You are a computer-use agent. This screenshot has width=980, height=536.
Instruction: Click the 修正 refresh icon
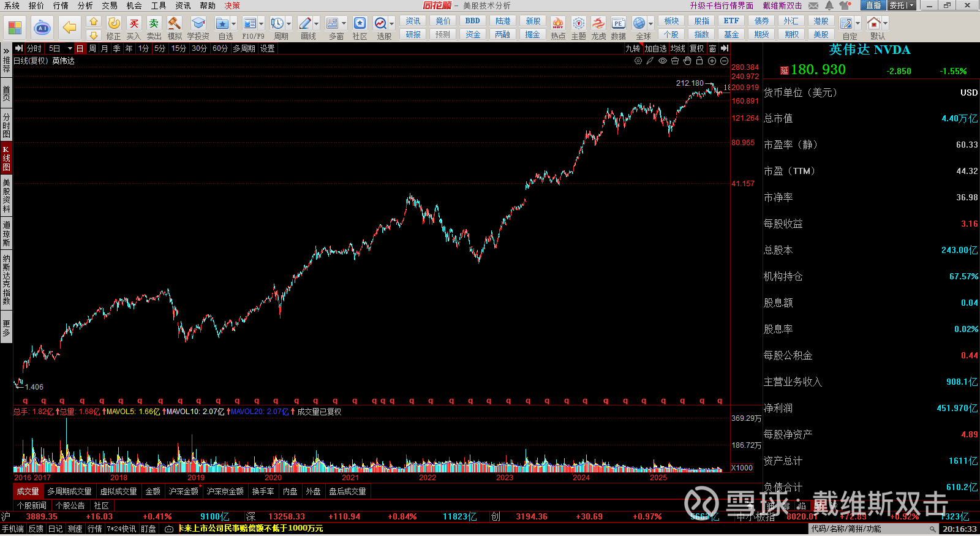click(114, 24)
